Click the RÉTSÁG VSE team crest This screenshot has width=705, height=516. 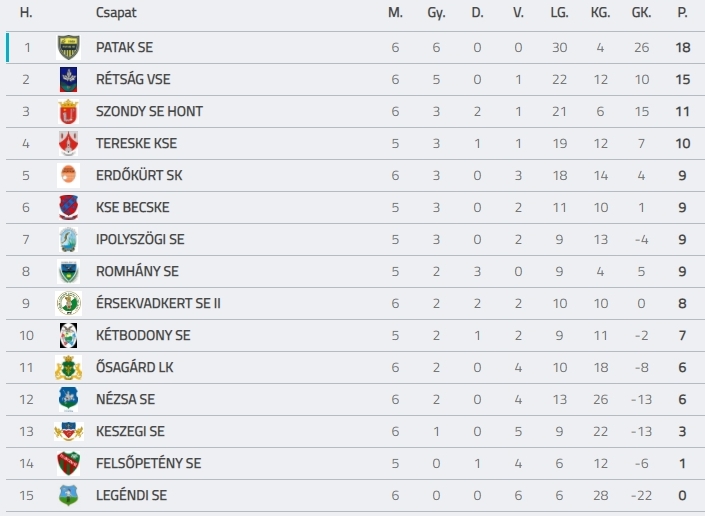(x=68, y=80)
